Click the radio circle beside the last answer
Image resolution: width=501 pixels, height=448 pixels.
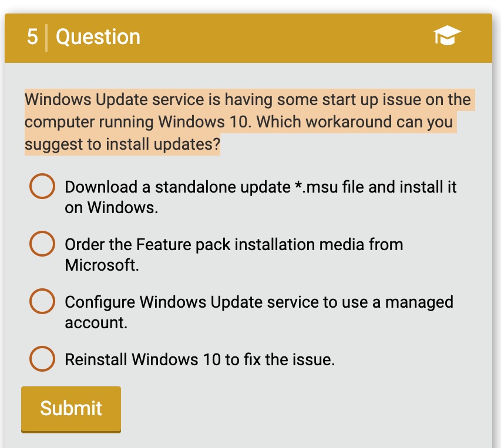point(42,359)
